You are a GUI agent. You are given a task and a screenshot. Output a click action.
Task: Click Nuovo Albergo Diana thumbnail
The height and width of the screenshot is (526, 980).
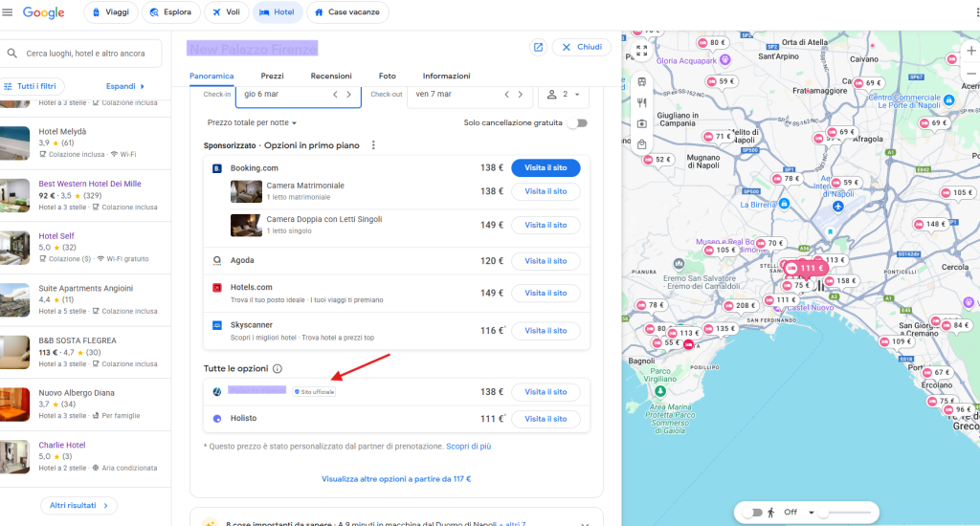14,405
